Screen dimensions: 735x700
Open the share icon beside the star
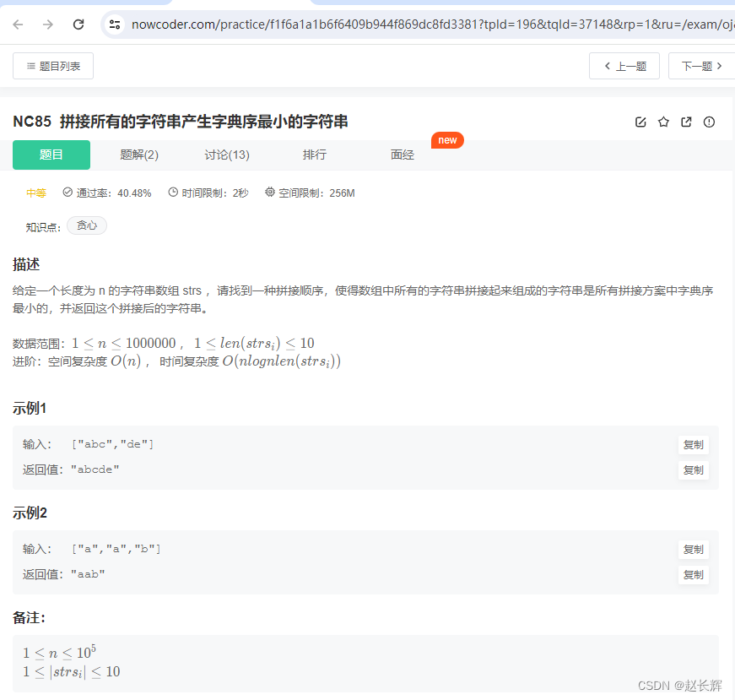(x=686, y=122)
